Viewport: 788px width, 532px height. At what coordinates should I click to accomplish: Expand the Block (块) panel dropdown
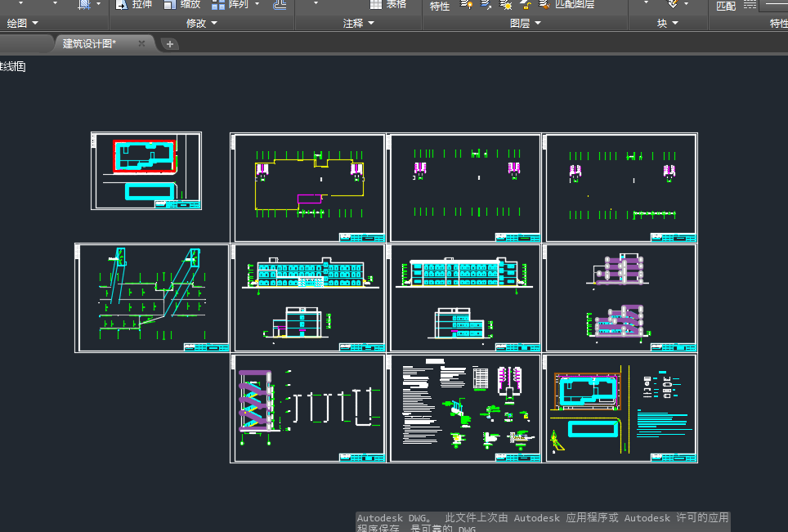coord(667,24)
